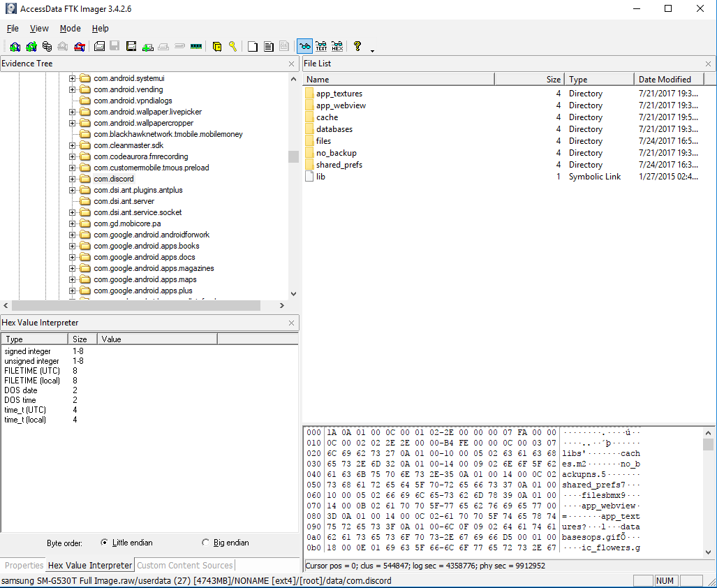Expand com.dsi.ant.plugins.antplus node

click(72, 190)
